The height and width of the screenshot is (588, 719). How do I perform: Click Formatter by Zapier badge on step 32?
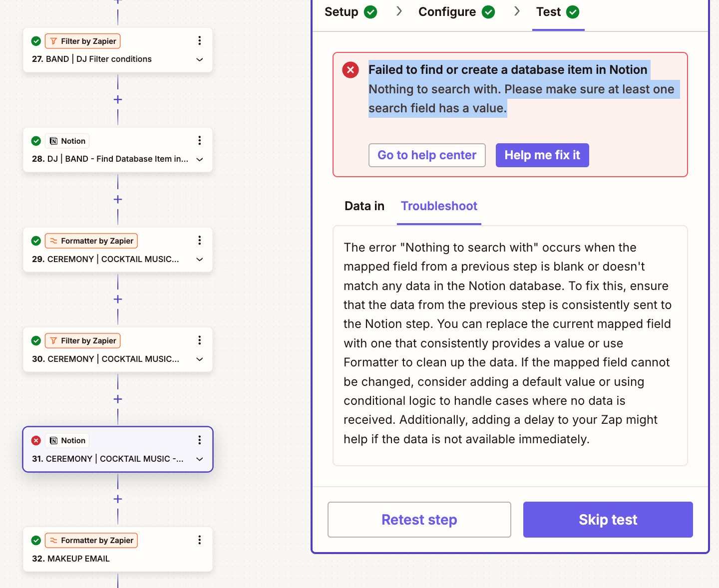point(91,540)
